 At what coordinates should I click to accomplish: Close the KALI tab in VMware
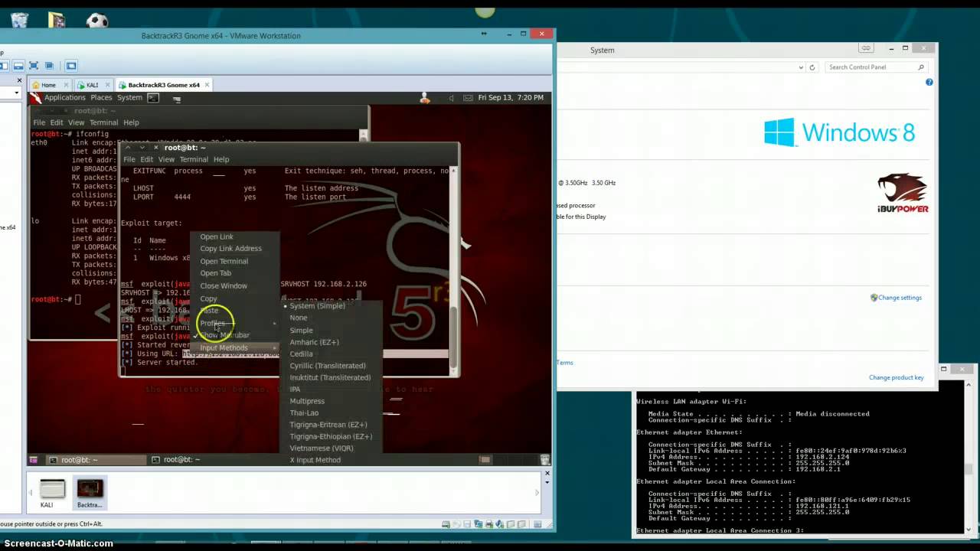click(x=106, y=85)
